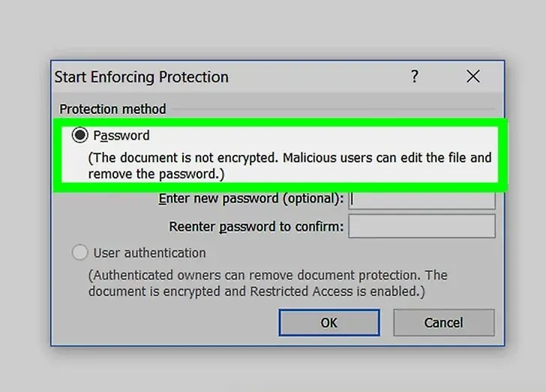The height and width of the screenshot is (392, 546).
Task: Click the separator line beside Protection method
Action: (x=333, y=109)
